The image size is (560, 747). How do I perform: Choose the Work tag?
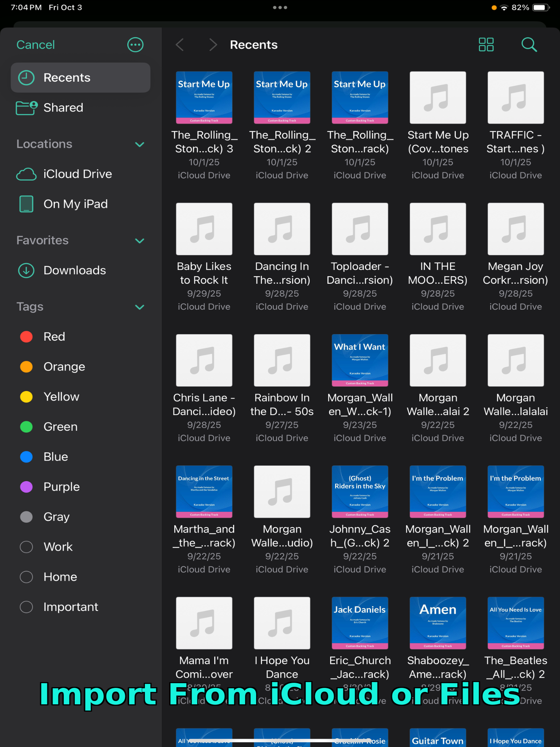(x=80, y=547)
